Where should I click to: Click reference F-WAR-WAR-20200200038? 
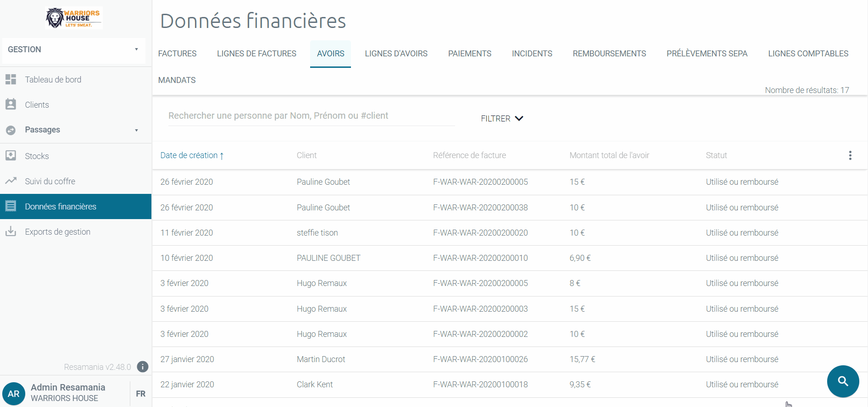coord(480,208)
